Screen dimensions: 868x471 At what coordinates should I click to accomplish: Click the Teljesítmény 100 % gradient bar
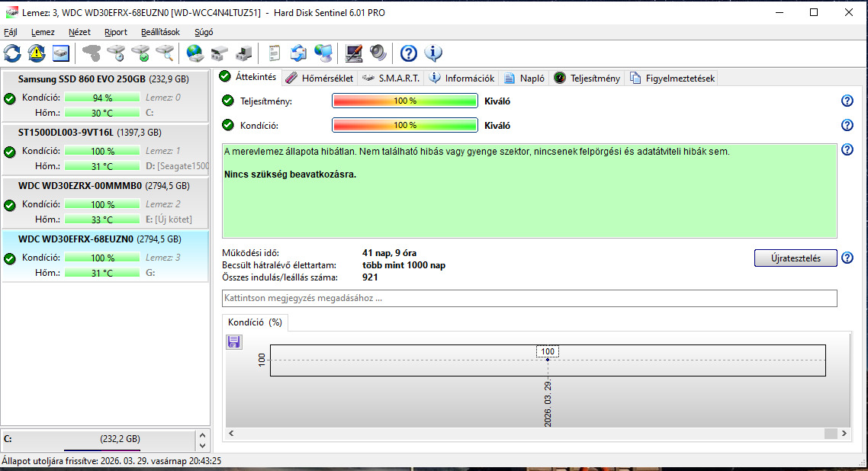click(x=405, y=101)
